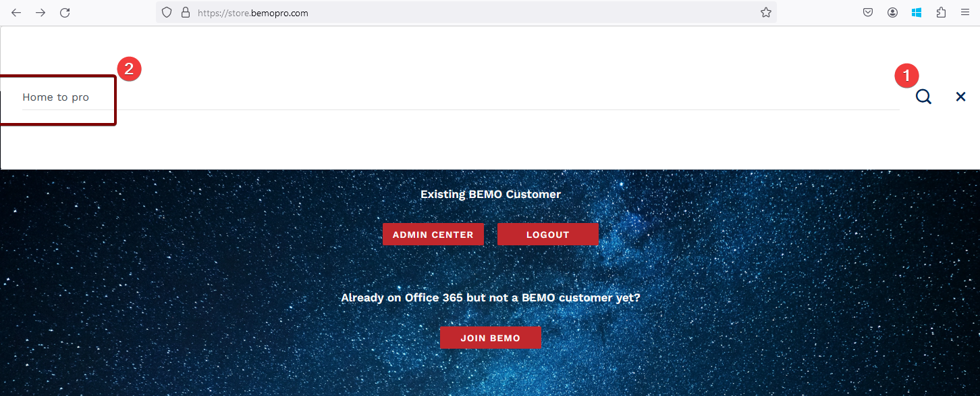The width and height of the screenshot is (980, 396).
Task: Reload the page with the refresh icon
Action: click(x=65, y=13)
